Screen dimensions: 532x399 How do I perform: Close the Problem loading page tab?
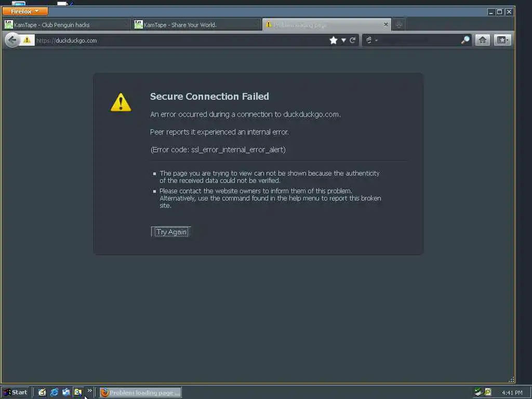click(x=386, y=24)
